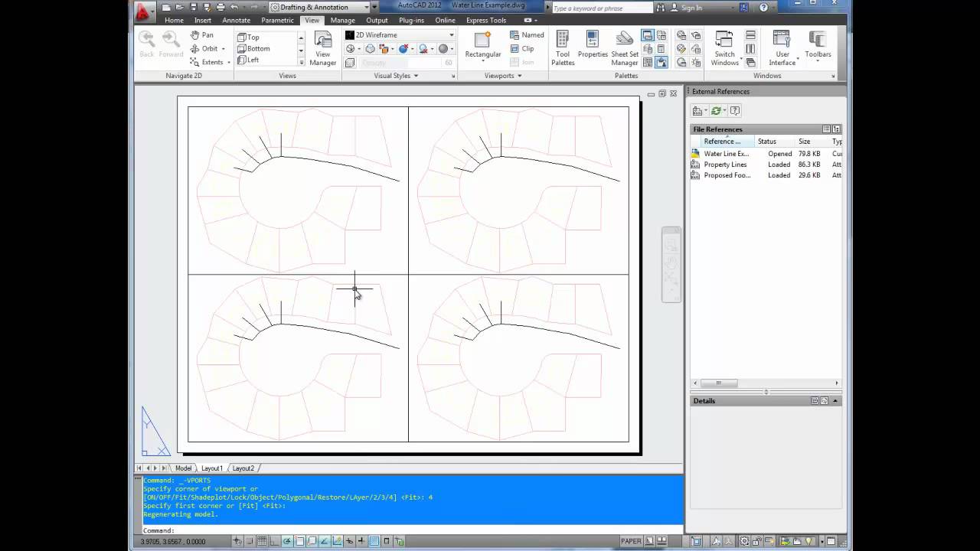The width and height of the screenshot is (980, 551).
Task: Toggle Ortho Mode in the status bar
Action: click(x=274, y=541)
